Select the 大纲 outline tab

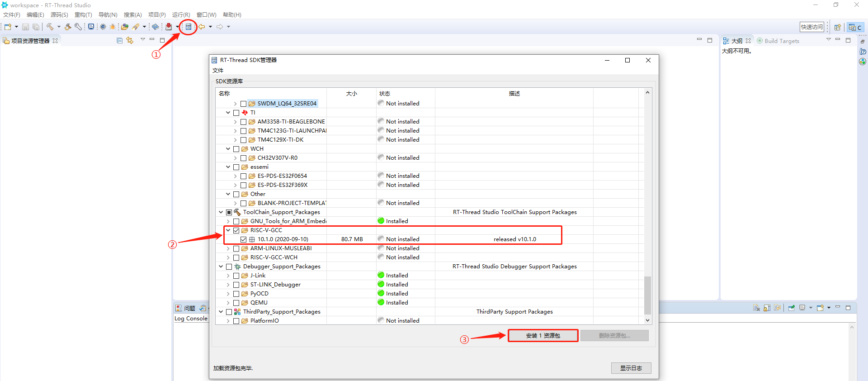(x=737, y=41)
